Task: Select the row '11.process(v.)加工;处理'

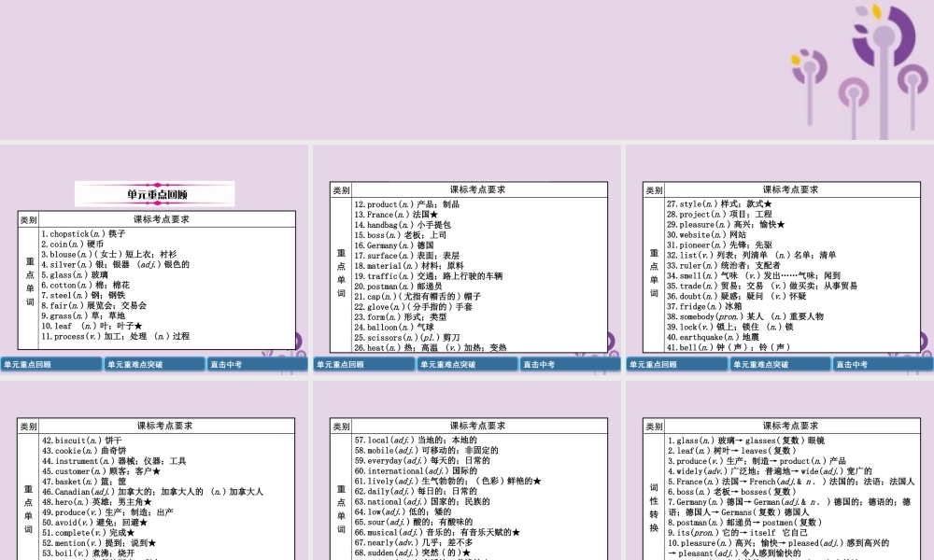Action: [116, 336]
